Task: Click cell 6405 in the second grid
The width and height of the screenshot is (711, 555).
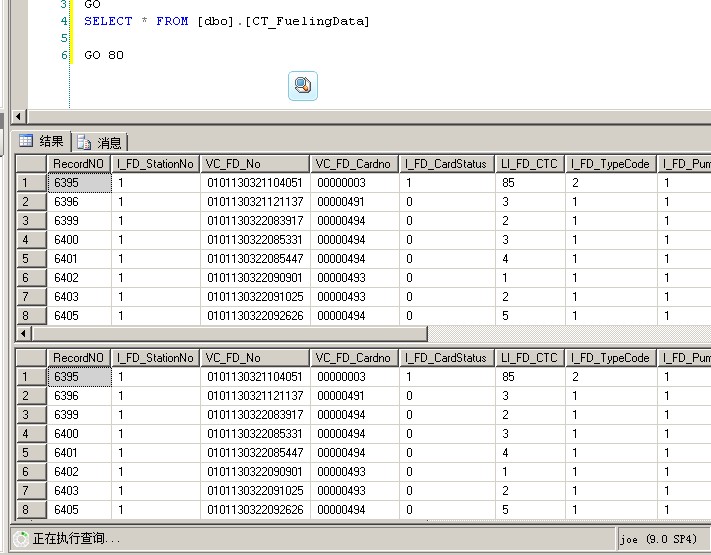Action: [79, 510]
